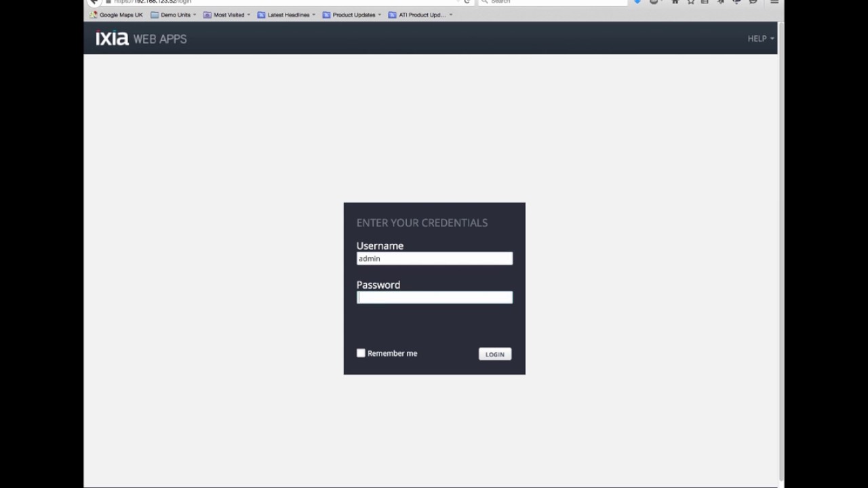This screenshot has height=488, width=868.
Task: Click the Most Visited folder icon
Action: [208, 15]
